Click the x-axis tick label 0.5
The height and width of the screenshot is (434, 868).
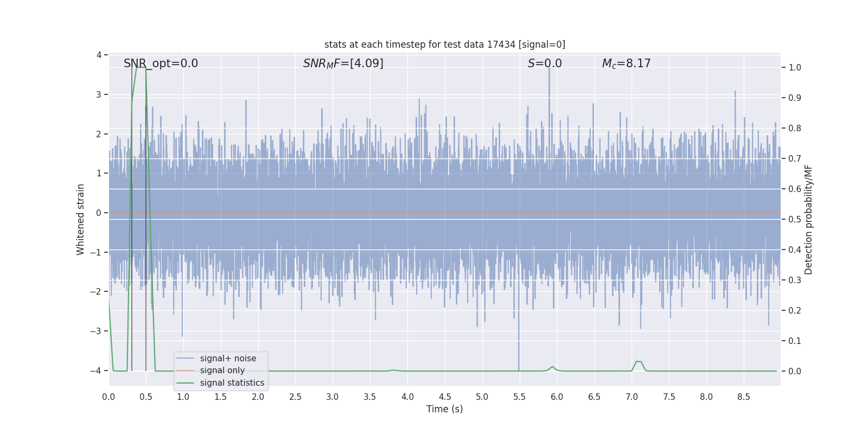coord(146,397)
